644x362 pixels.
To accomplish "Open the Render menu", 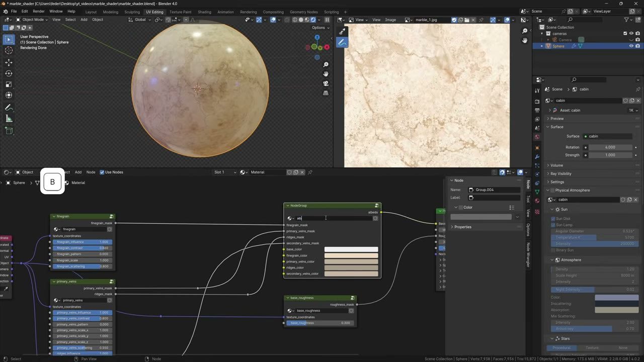I will coord(39,11).
